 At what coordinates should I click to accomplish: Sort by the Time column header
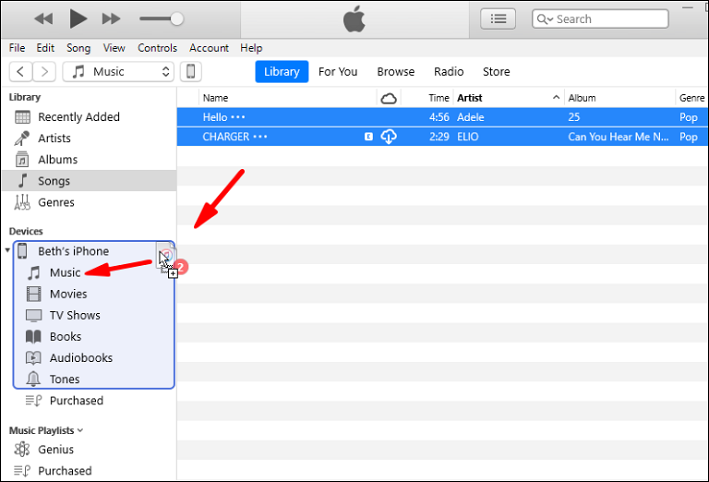pyautogui.click(x=439, y=98)
